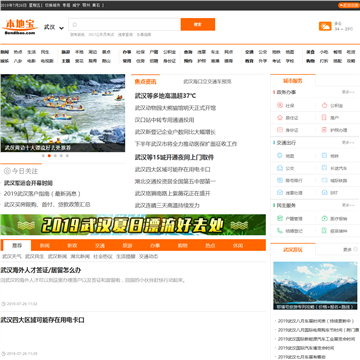
Task: Click the orange weather icon in the header
Action: pyautogui.click(x=325, y=26)
